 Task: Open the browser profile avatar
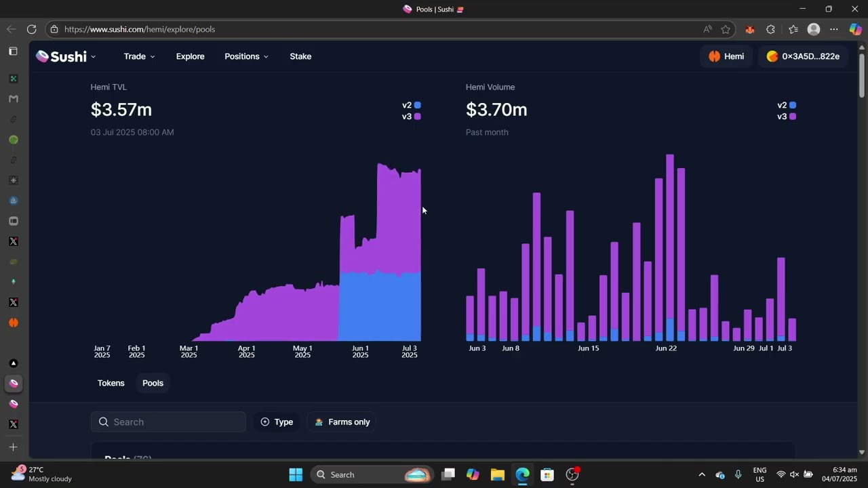pos(814,29)
